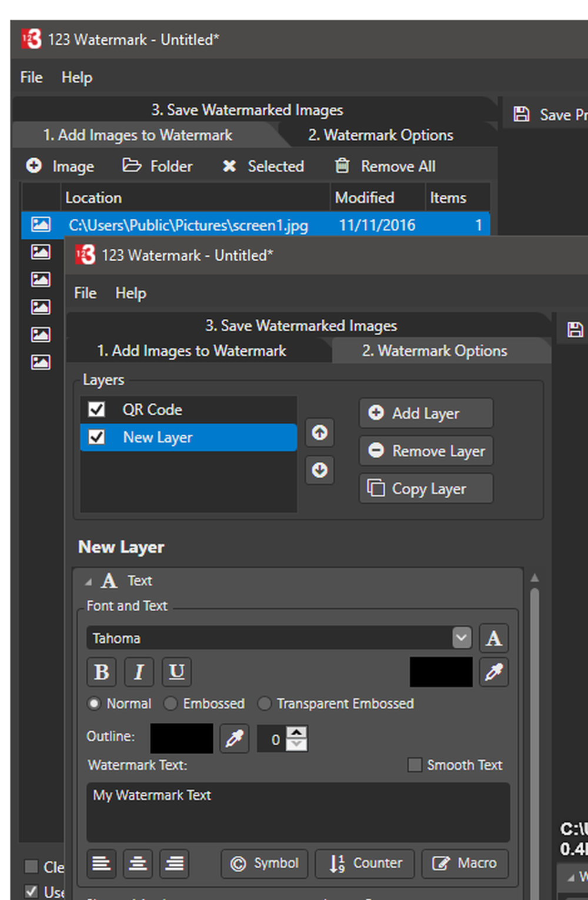
Task: Move the layer down with the down arrow
Action: [320, 470]
